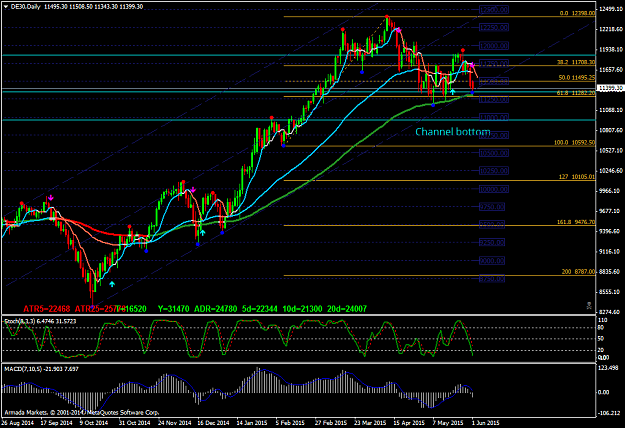Viewport: 625px width, 428px height.
Task: Click the 11938.10 price scale label
Action: [611, 49]
